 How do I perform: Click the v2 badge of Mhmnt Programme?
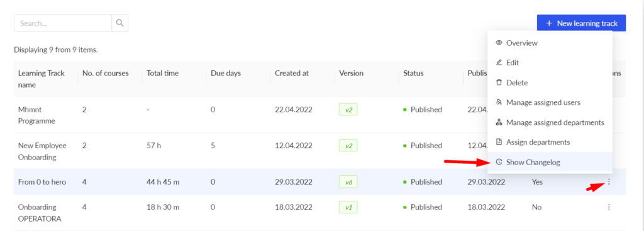coord(348,110)
